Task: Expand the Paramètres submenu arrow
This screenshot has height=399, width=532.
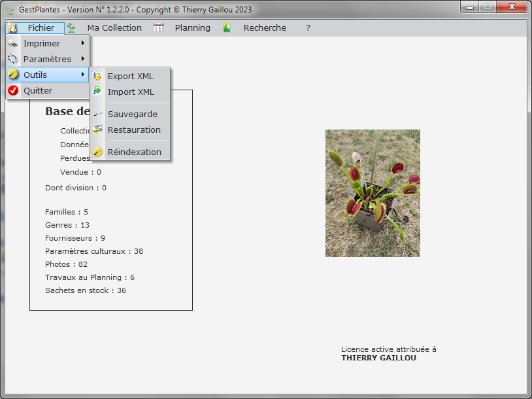Action: click(83, 59)
